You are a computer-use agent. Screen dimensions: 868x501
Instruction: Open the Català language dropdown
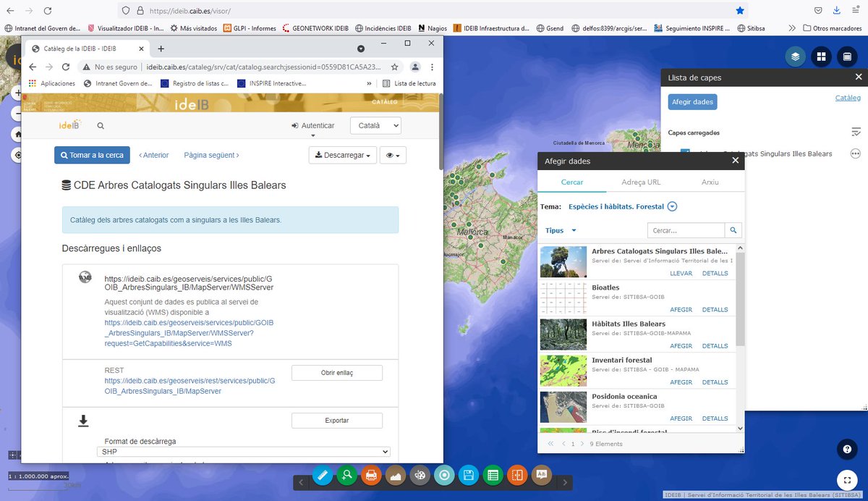tap(375, 125)
